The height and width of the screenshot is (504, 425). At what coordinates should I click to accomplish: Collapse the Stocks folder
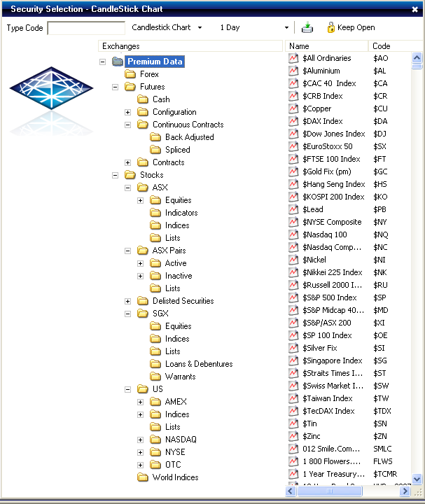point(115,175)
